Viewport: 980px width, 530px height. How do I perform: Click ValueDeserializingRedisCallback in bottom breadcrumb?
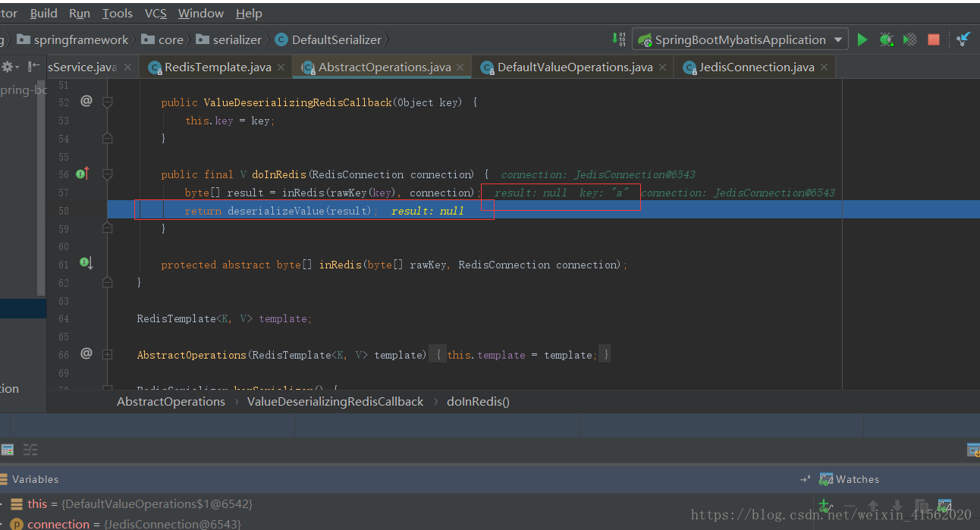click(x=335, y=402)
